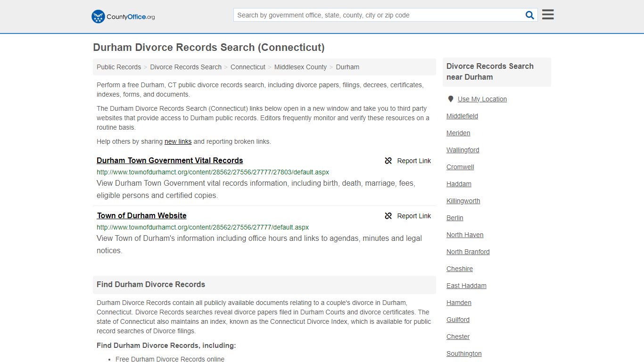Open Wallingford nearby link
Viewport: 644px width, 362px height.
(463, 150)
